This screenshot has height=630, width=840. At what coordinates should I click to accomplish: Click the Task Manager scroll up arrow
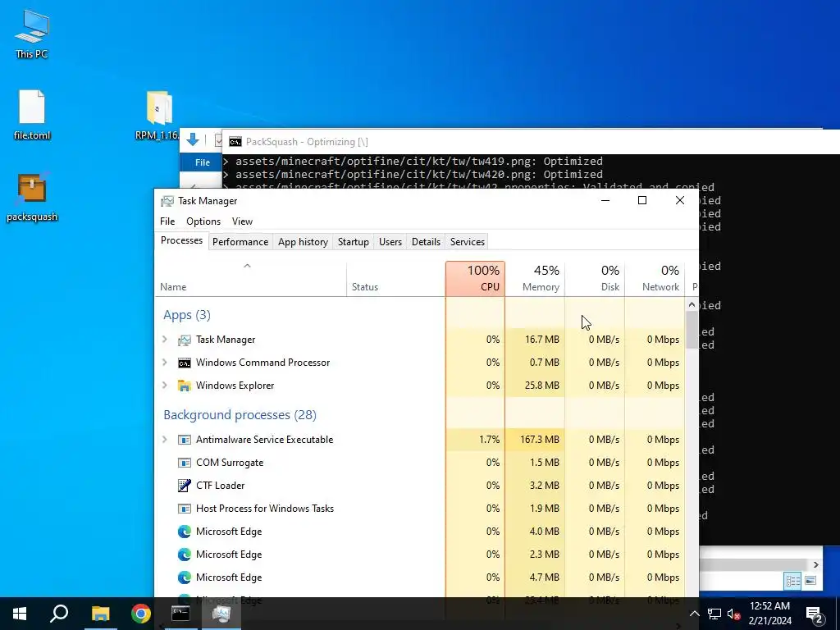click(692, 305)
